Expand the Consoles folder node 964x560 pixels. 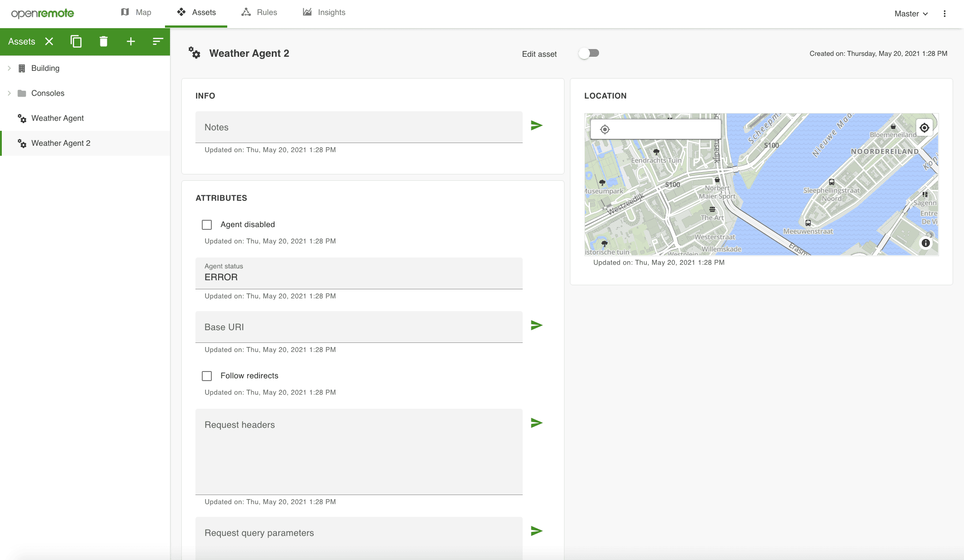pyautogui.click(x=9, y=93)
